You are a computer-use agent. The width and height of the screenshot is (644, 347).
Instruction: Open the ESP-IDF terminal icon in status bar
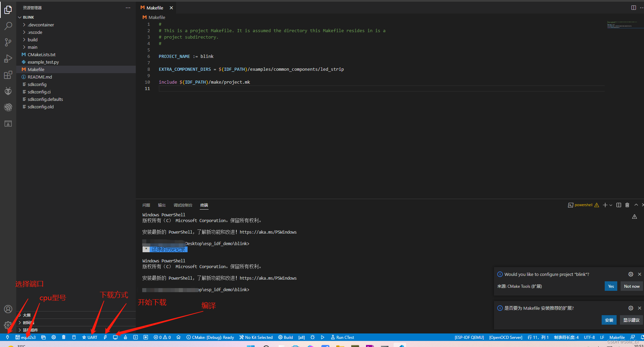pyautogui.click(x=135, y=337)
